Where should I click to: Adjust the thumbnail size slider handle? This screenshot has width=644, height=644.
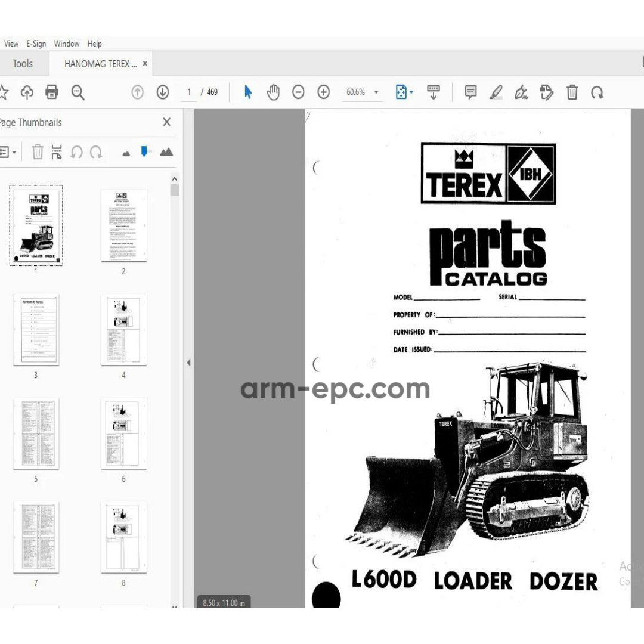[144, 151]
